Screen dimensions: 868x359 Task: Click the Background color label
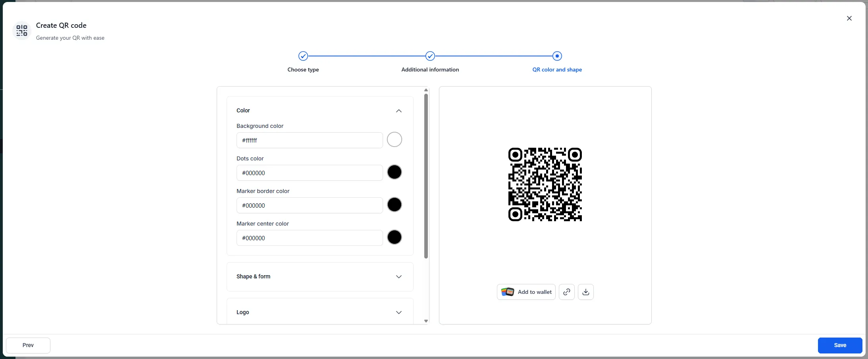pos(260,126)
